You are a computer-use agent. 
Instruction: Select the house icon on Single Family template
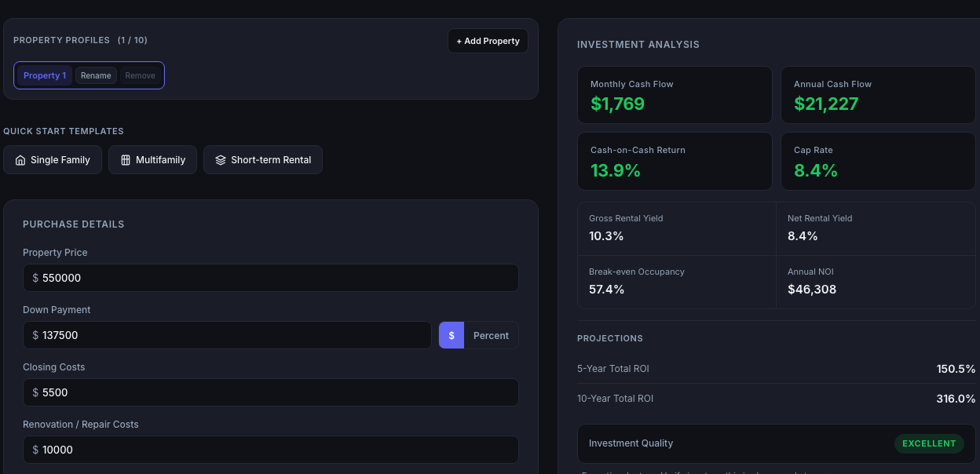coord(20,159)
